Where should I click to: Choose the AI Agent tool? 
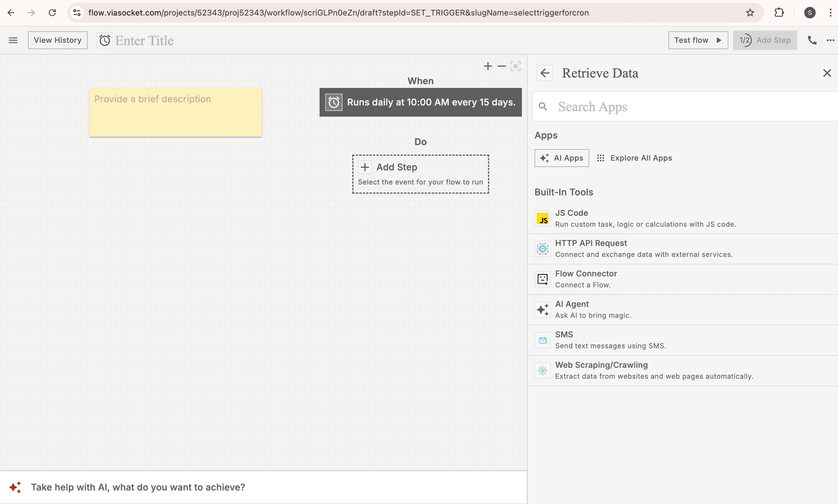(x=683, y=310)
